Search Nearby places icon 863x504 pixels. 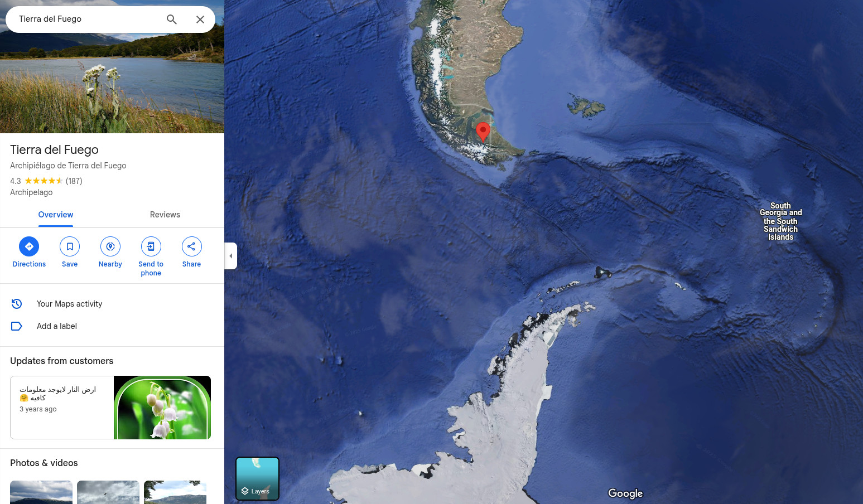(110, 246)
